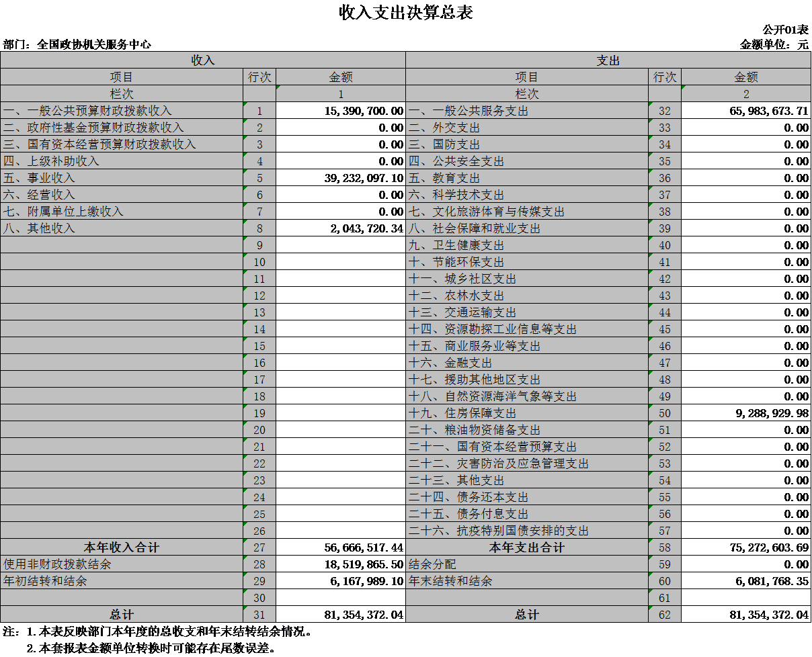The height and width of the screenshot is (657, 812).
Task: Select cell 二、外交支出
Action: [x=527, y=128]
